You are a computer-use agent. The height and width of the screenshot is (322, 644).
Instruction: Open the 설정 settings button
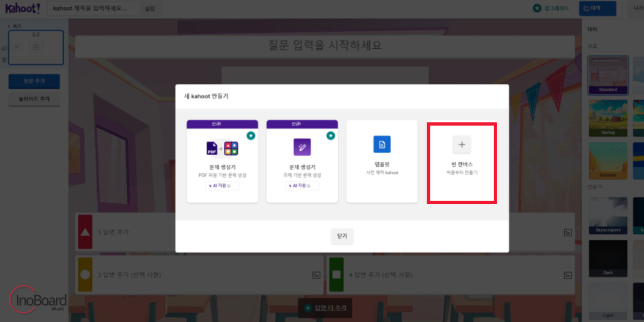coord(150,9)
